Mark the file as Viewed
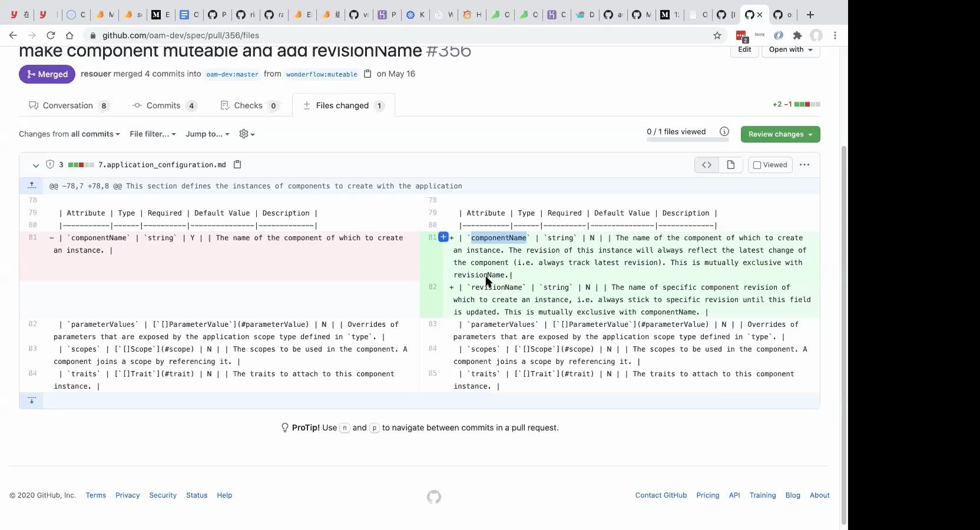980x530 pixels. pos(770,165)
